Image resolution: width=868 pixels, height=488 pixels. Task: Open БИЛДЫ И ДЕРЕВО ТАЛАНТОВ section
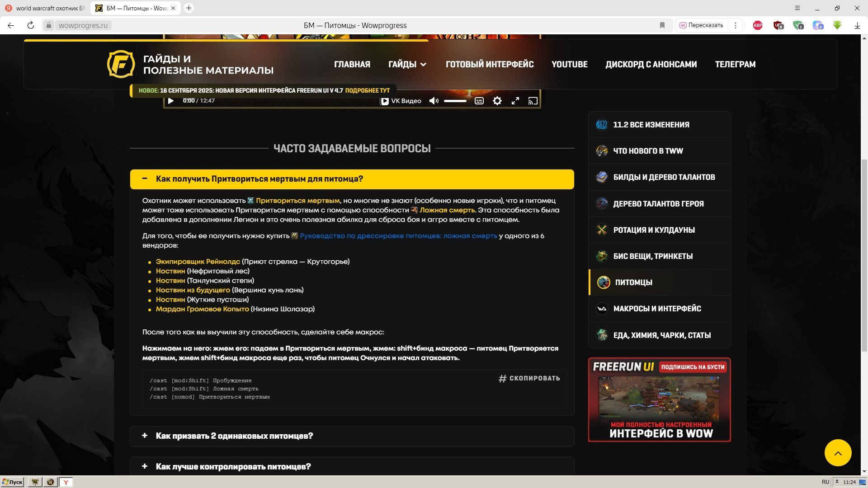click(659, 177)
